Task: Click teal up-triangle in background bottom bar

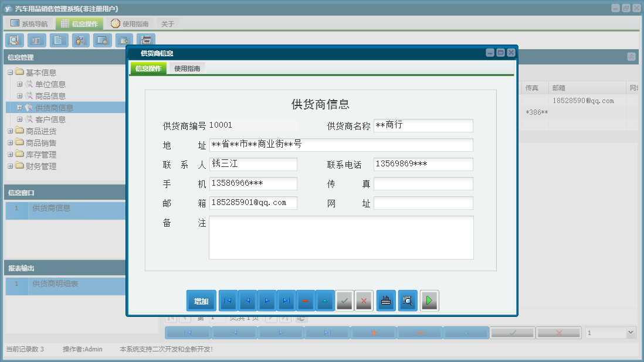Action: tap(466, 333)
